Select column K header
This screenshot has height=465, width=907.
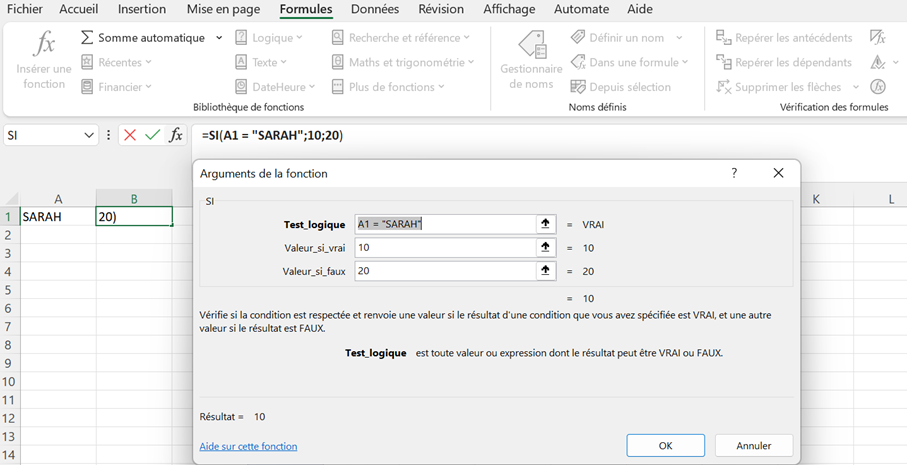coord(816,199)
